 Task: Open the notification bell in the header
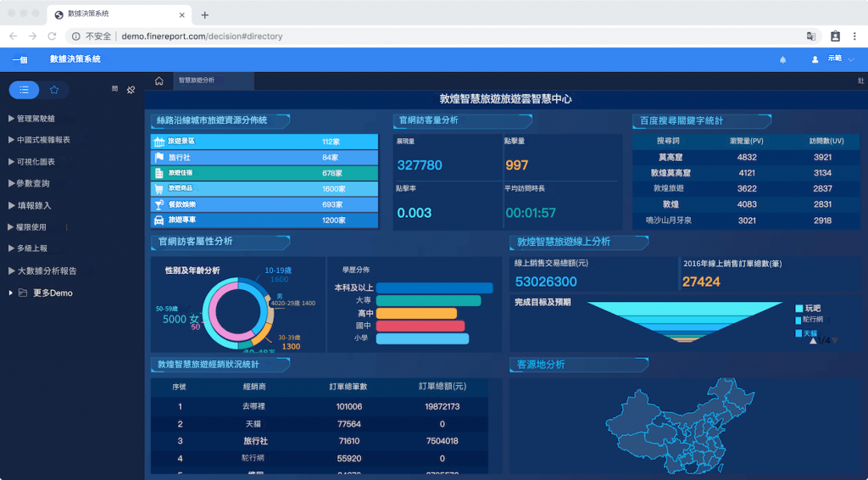point(782,59)
